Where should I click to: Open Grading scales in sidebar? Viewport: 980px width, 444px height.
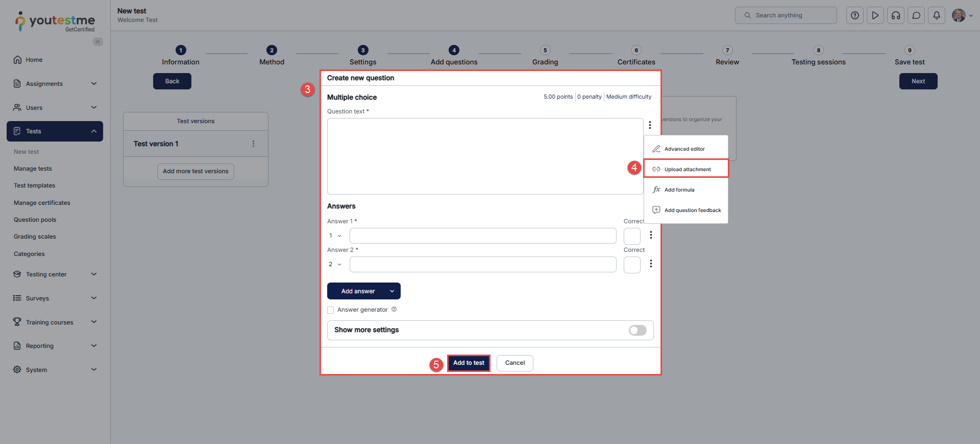35,237
